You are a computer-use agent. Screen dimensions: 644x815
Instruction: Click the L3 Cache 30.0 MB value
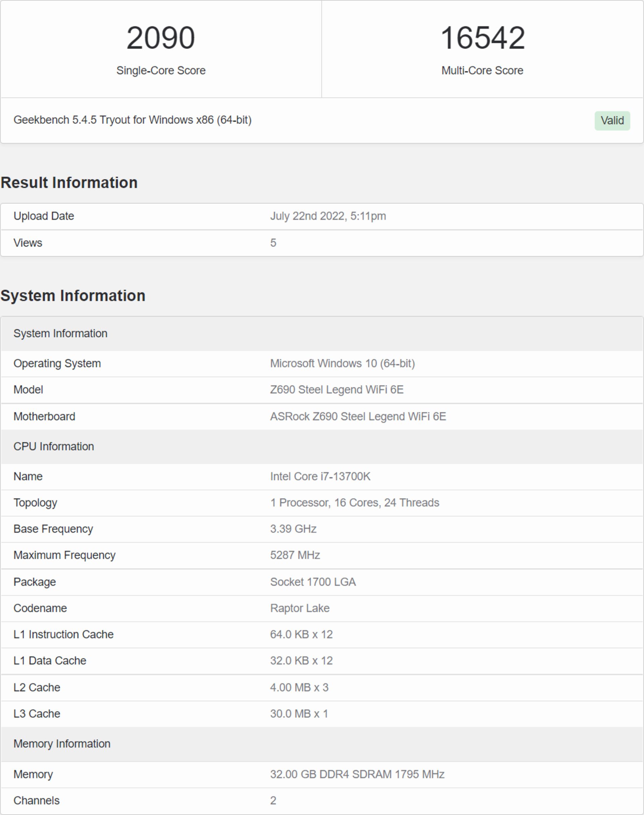click(x=299, y=714)
